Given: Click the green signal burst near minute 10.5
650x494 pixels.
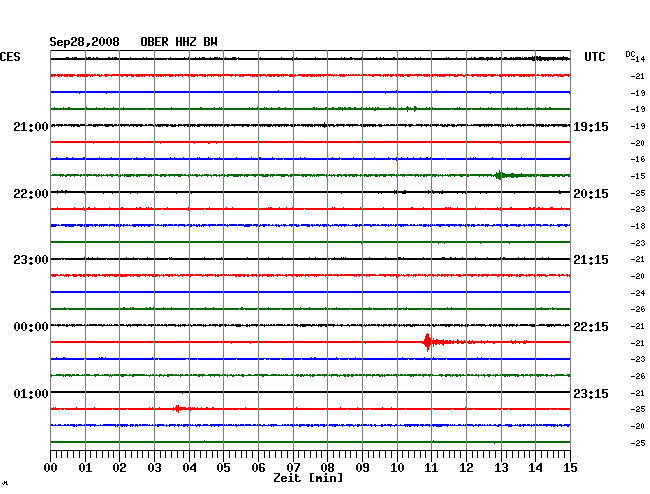Looking at the screenshot, I should (411, 109).
